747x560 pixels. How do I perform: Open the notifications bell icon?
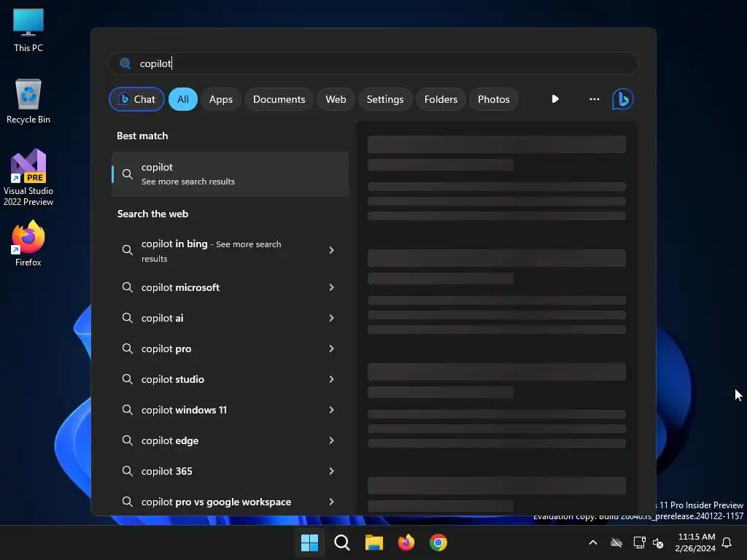tap(727, 542)
